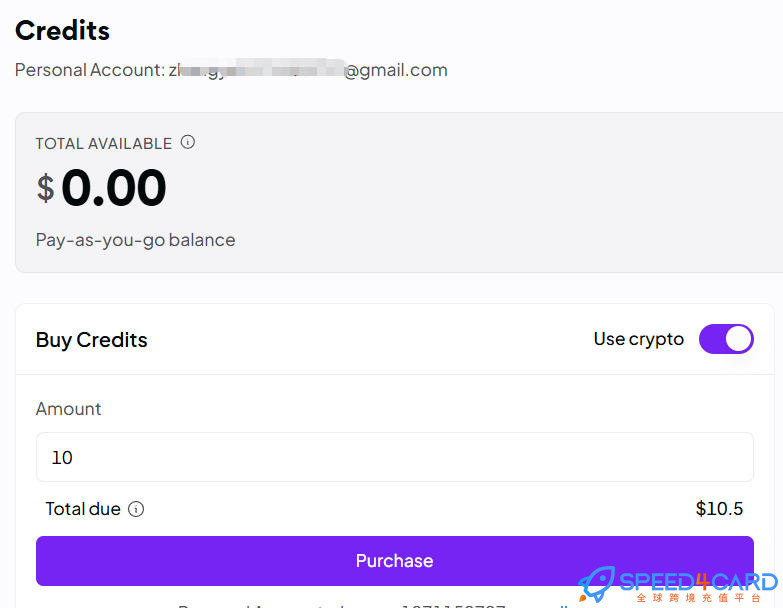Viewport: 783px width, 608px height.
Task: Click the partially visible text below Purchase
Action: click(x=374, y=606)
